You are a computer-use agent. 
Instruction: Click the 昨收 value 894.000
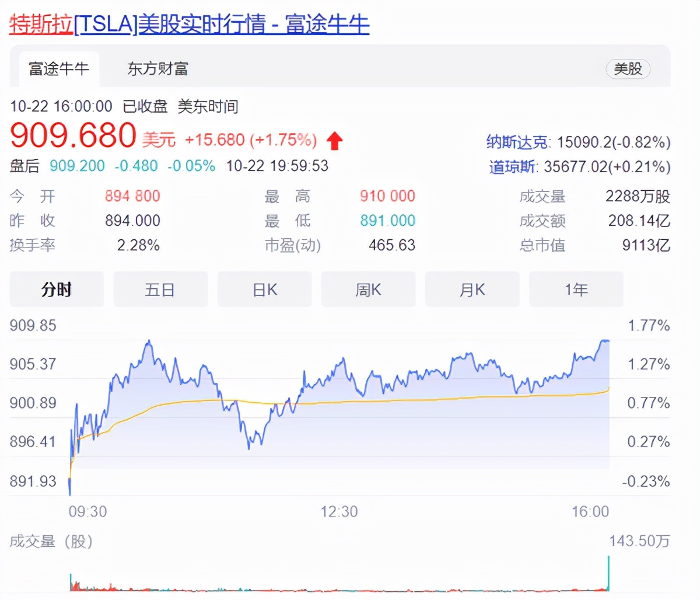tap(132, 221)
